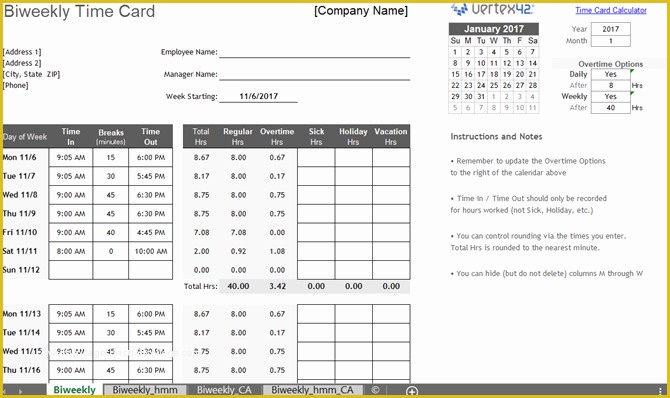Click the sheet tab scroll-right arrow
Image resolution: width=670 pixels, height=398 pixels.
20,391
